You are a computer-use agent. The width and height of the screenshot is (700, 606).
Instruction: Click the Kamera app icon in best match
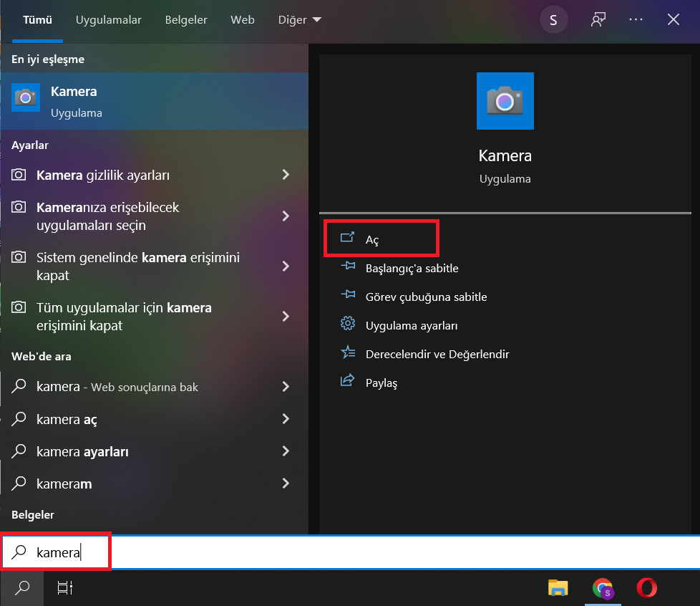(x=26, y=97)
